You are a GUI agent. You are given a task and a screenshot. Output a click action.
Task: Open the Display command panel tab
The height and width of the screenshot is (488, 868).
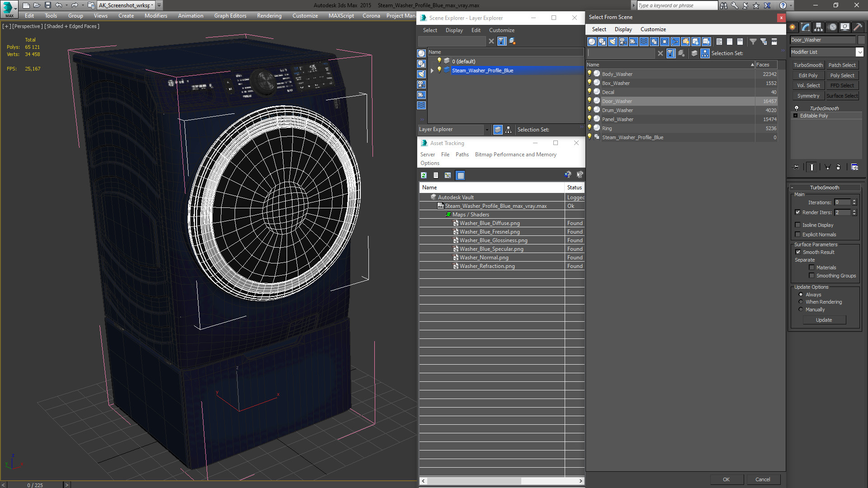(x=844, y=27)
